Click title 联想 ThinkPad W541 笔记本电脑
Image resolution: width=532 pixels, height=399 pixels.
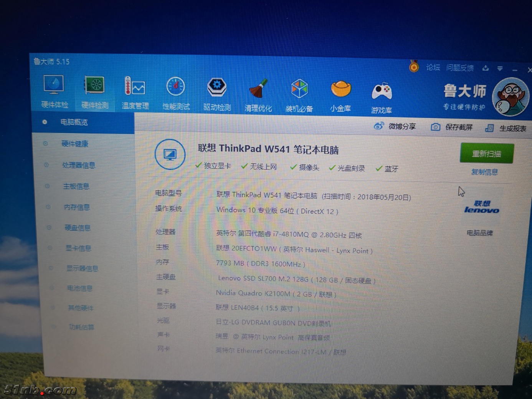click(x=268, y=149)
